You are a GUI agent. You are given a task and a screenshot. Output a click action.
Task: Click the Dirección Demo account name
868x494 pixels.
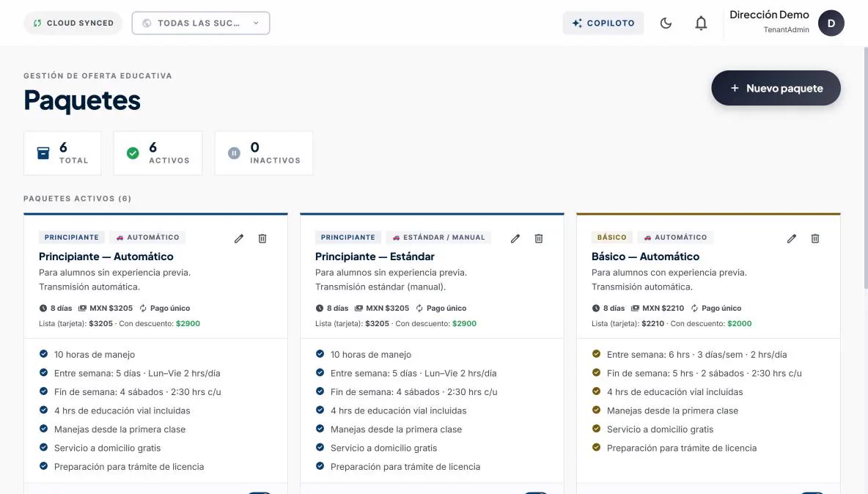click(769, 15)
